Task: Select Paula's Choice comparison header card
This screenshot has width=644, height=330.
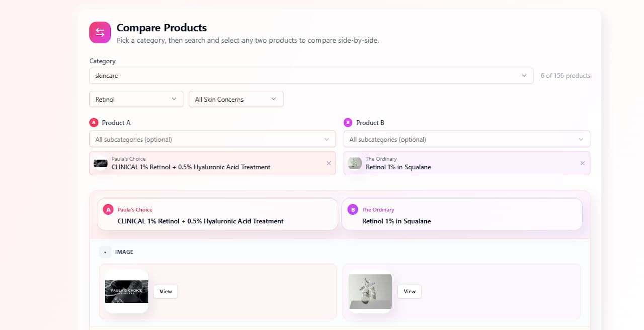Action: (217, 214)
